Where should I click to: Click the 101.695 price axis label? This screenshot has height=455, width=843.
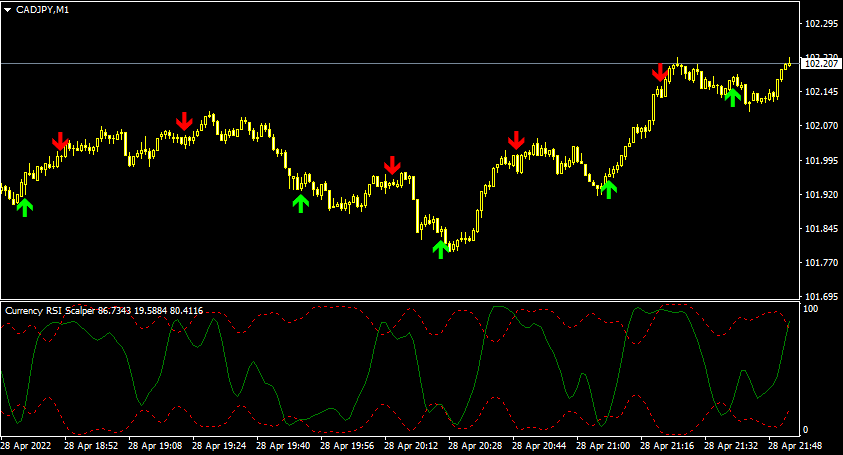pyautogui.click(x=821, y=297)
